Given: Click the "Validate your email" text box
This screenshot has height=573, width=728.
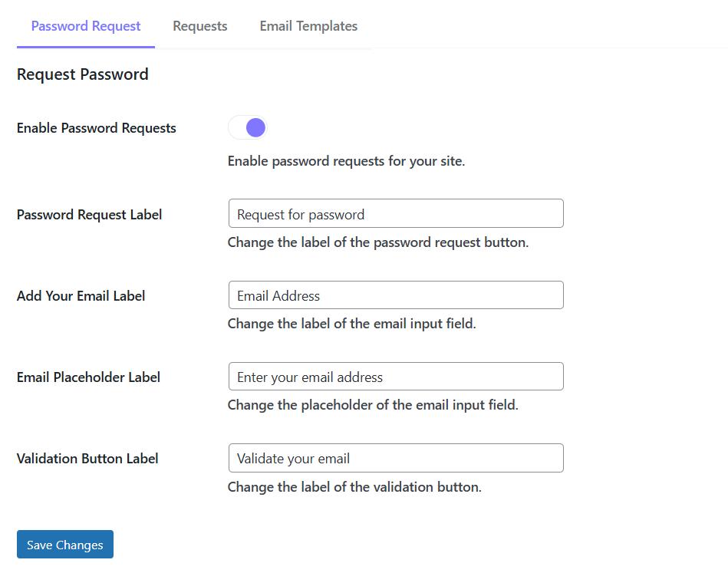Looking at the screenshot, I should click(x=395, y=458).
